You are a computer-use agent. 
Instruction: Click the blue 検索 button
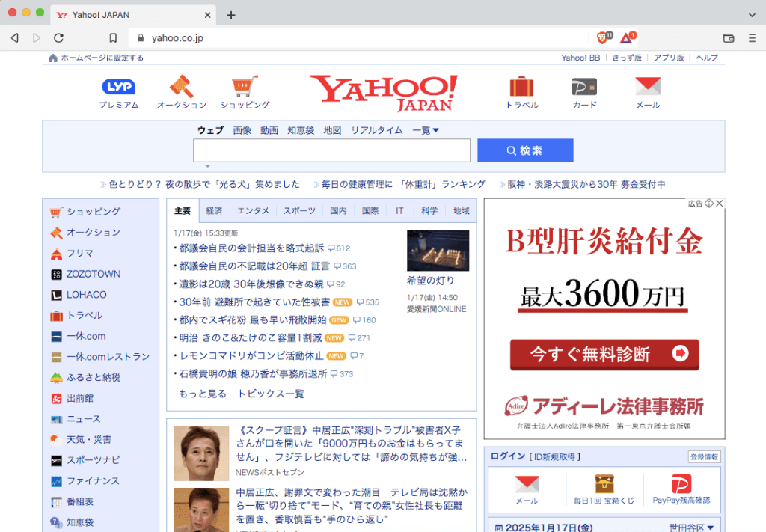(525, 150)
